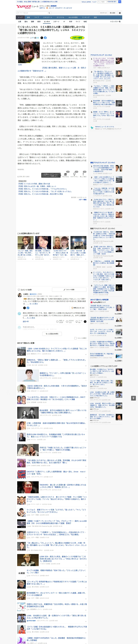The image size is (138, 644).
Task: Open the 浜崎あゆみ recommended article
Action: coord(56,361)
